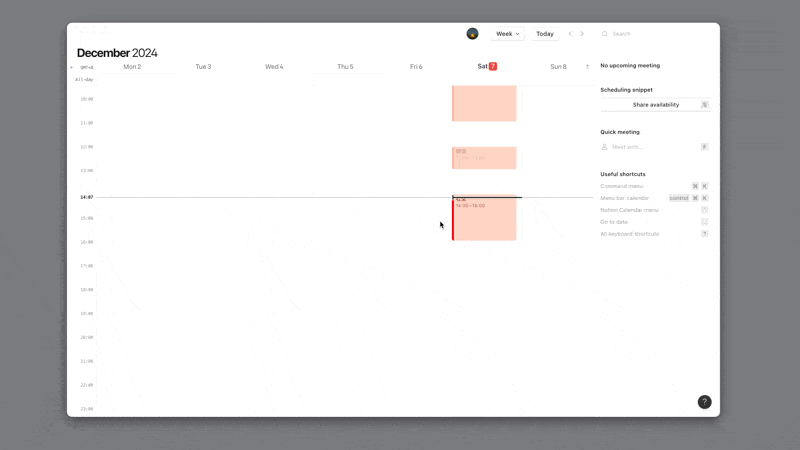Go to next week arrow
Screen dimensions: 800x450
pyautogui.click(x=582, y=34)
